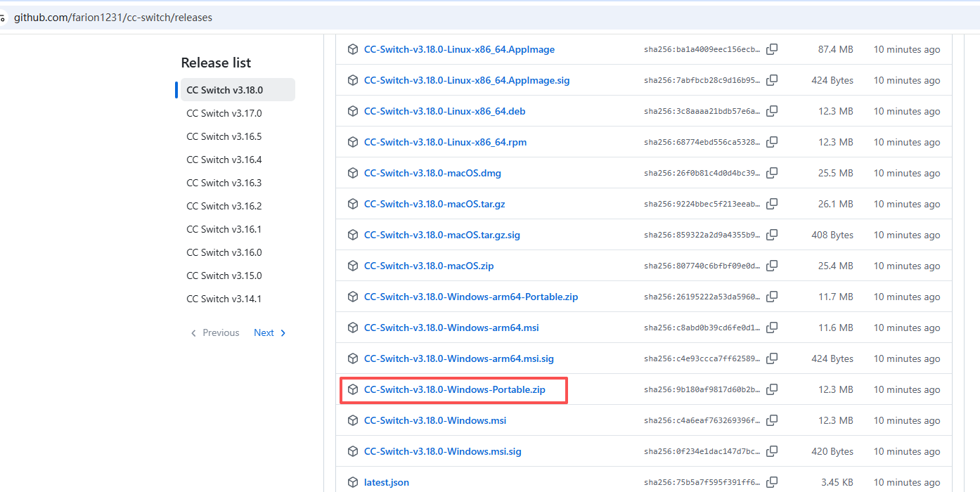Click the 11.6 MB size text
The height and width of the screenshot is (492, 980).
[836, 328]
